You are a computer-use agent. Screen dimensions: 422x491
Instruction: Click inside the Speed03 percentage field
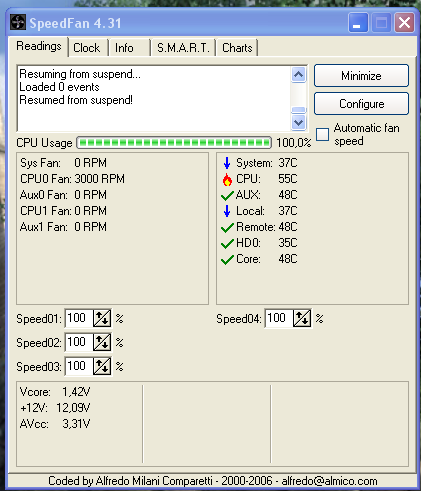[x=79, y=366]
